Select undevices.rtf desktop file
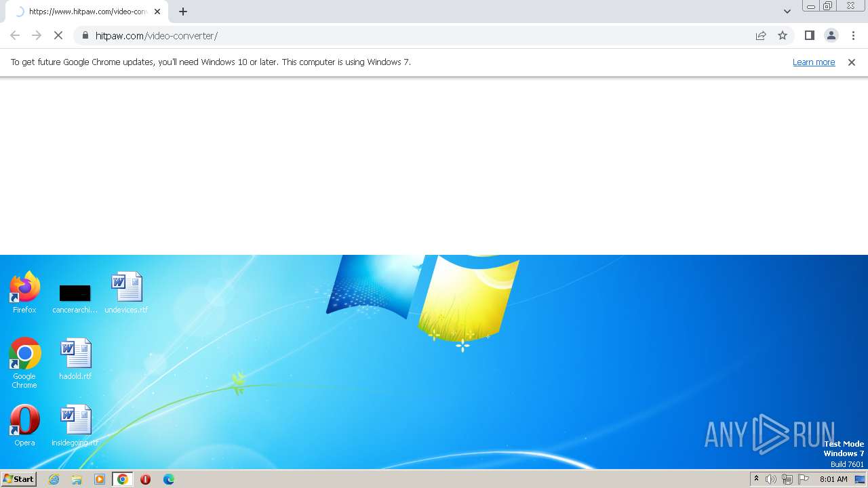The image size is (868, 488). (x=126, y=293)
